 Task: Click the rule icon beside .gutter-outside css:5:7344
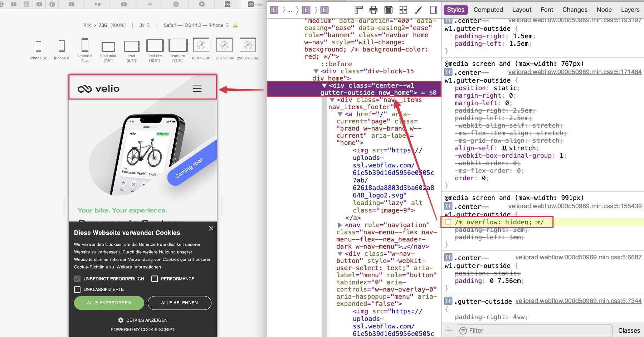click(x=448, y=301)
